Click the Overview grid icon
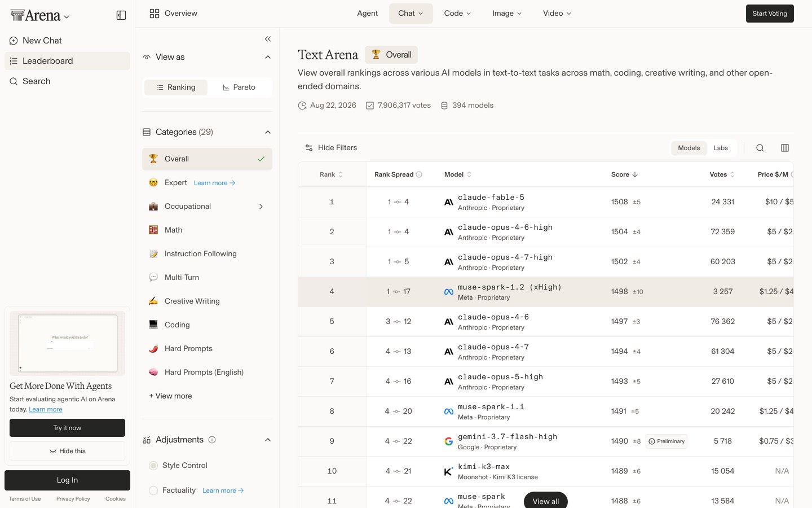Image resolution: width=812 pixels, height=508 pixels. coord(155,14)
